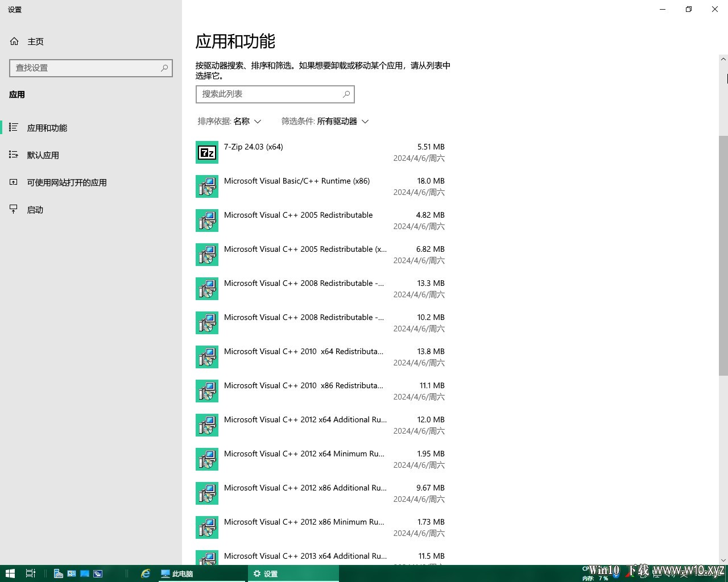Click the 7-Zip 24.03 (x64) app icon
Image resolution: width=728 pixels, height=582 pixels.
207,152
